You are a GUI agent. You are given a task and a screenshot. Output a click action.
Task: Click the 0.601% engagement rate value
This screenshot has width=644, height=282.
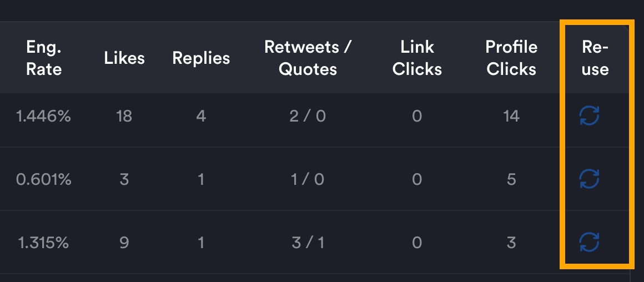click(x=43, y=179)
